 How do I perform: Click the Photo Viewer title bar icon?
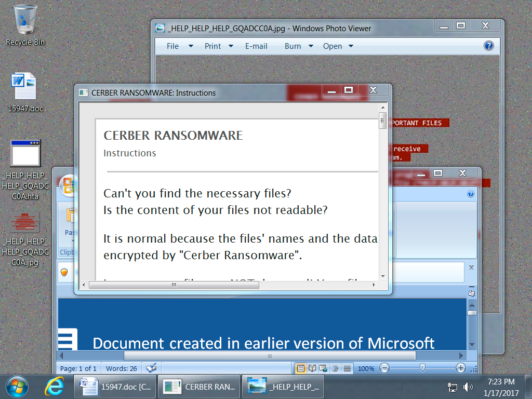coord(160,28)
